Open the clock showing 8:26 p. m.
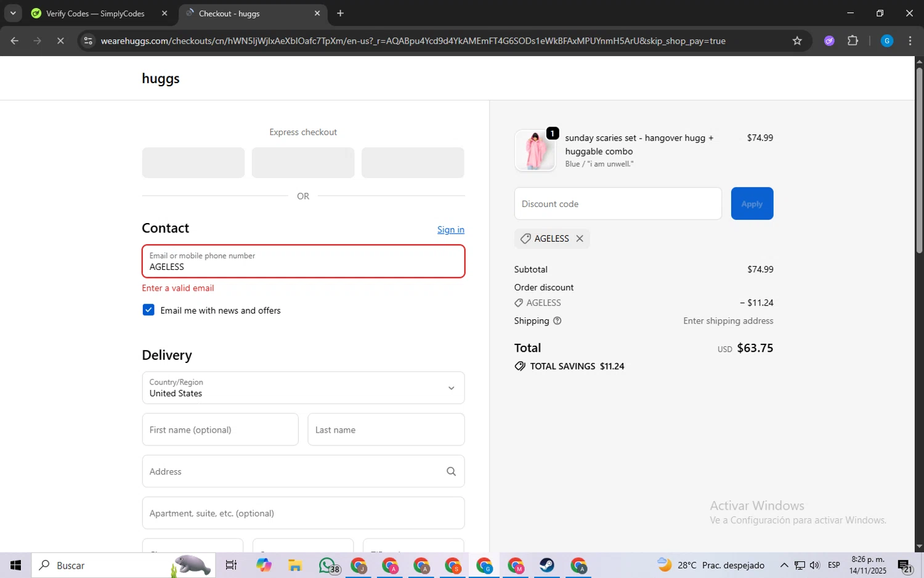This screenshot has width=924, height=578. click(x=867, y=565)
